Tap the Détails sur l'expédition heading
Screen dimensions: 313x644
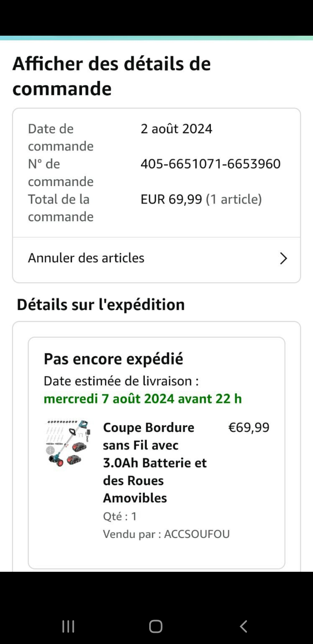pos(101,305)
